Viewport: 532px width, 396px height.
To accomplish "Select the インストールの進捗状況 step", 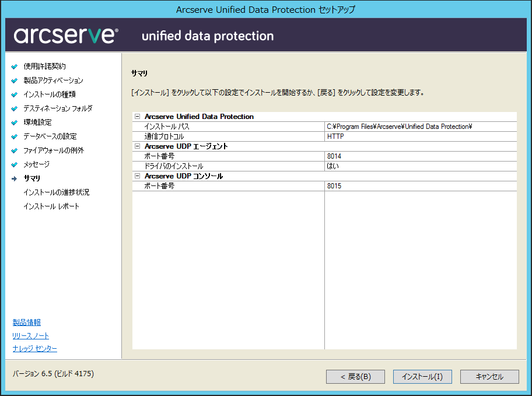I will (x=57, y=192).
